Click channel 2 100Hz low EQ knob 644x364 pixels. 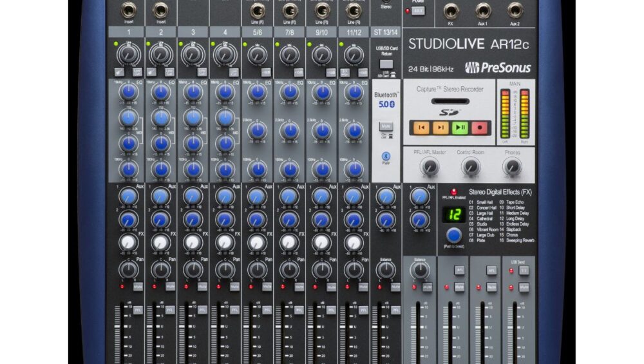[x=160, y=169]
